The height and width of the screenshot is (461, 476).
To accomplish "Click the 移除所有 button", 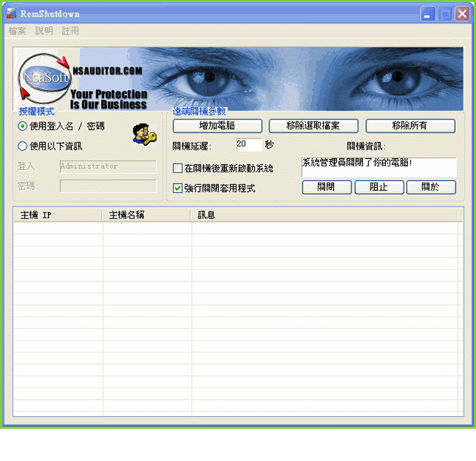I will click(x=410, y=125).
